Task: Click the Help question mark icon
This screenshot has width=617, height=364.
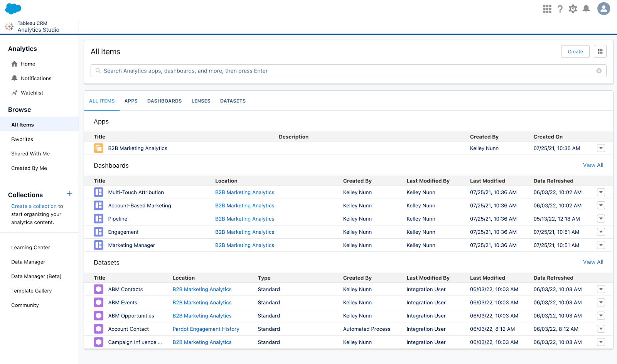Action: pyautogui.click(x=560, y=9)
